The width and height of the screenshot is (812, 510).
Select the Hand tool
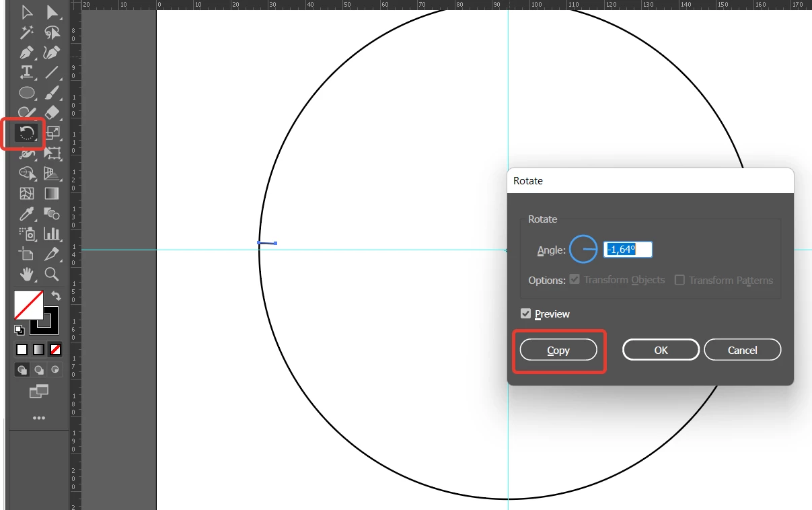click(27, 274)
